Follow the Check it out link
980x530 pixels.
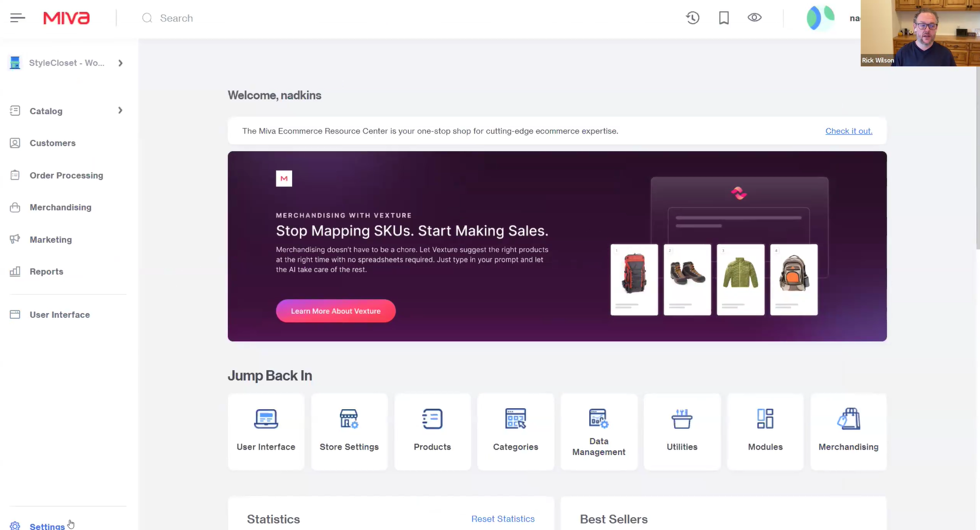[x=849, y=131]
